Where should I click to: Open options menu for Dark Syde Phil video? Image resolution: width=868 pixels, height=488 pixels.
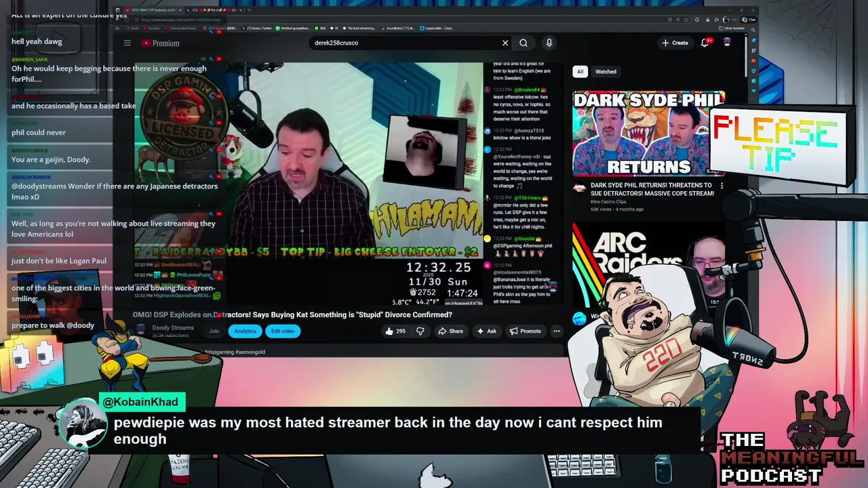722,186
